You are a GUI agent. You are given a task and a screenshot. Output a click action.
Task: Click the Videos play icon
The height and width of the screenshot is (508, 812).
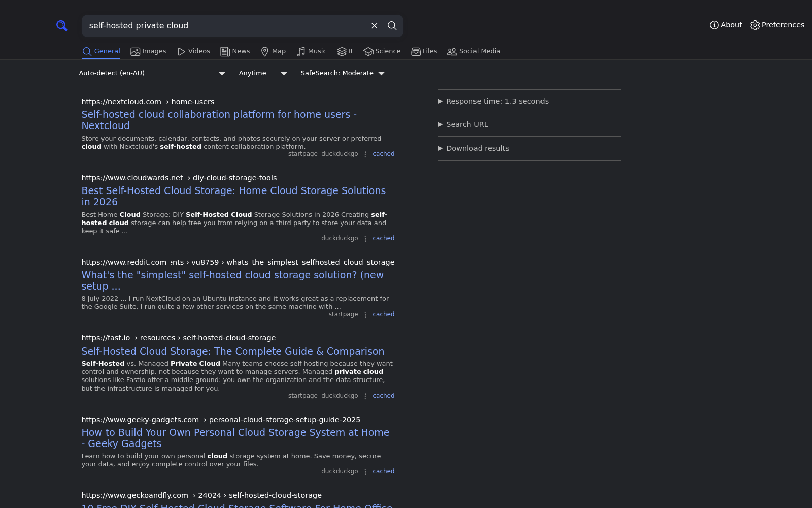[x=181, y=52]
